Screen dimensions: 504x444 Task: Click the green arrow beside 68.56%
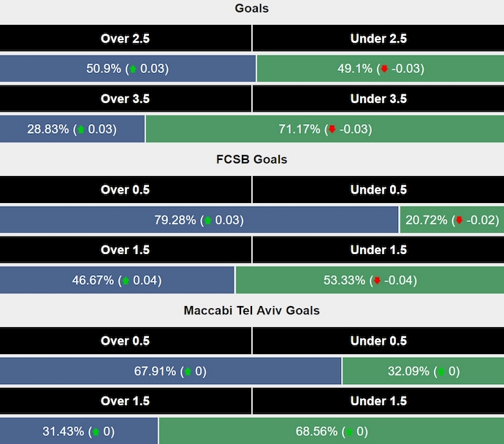(x=348, y=432)
